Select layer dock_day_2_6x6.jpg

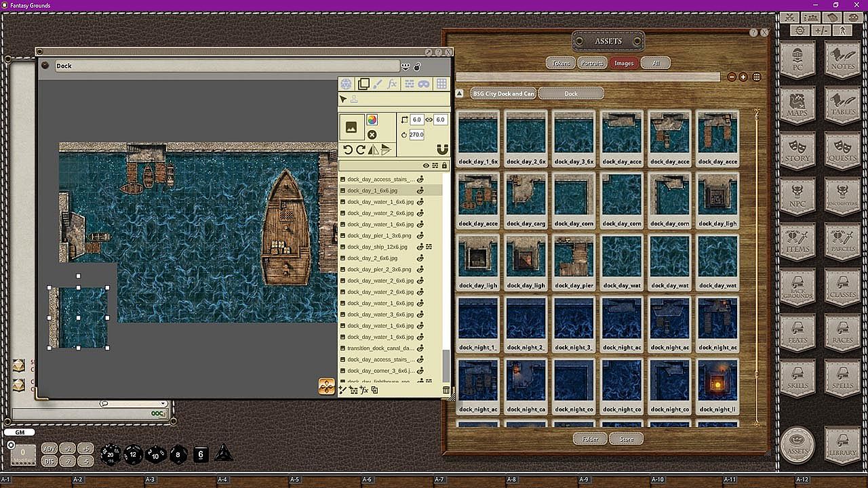pyautogui.click(x=391, y=258)
